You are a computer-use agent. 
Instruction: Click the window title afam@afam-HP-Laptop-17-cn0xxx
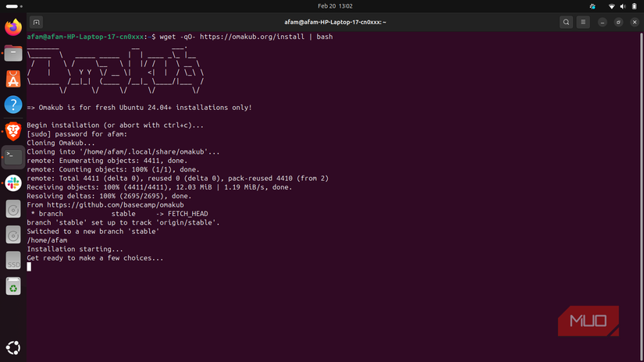click(x=335, y=22)
